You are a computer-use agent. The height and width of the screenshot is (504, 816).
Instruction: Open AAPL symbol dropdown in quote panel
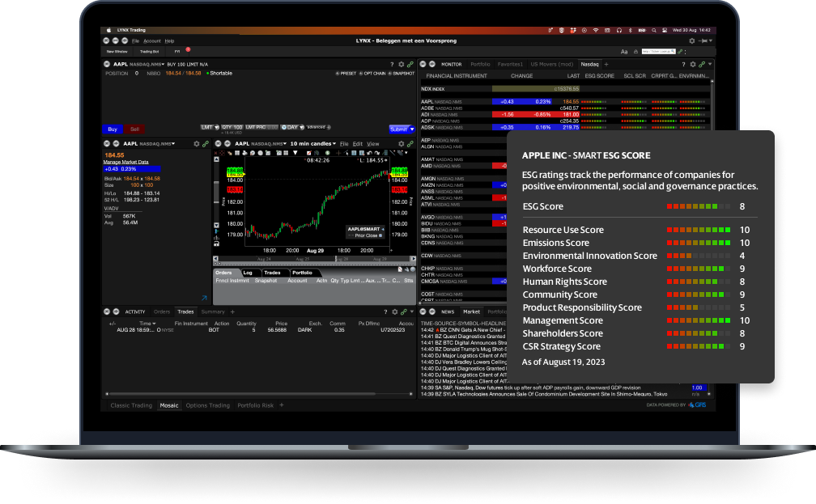pos(173,143)
